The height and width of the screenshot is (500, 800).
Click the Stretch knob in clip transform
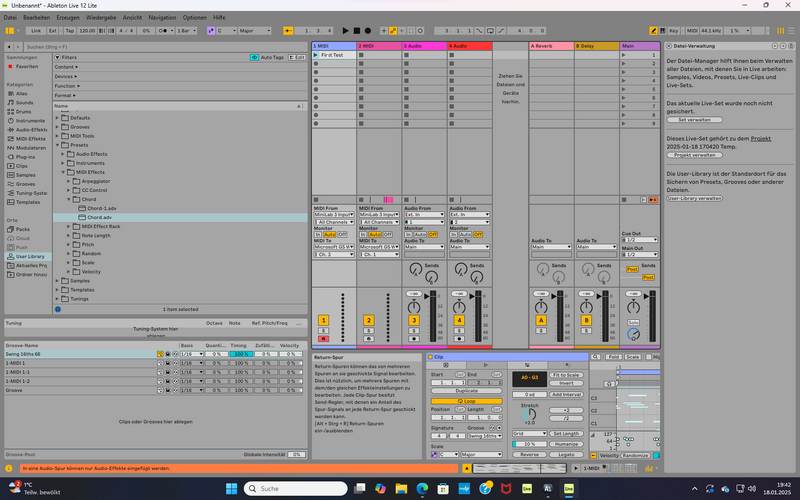pyautogui.click(x=529, y=414)
